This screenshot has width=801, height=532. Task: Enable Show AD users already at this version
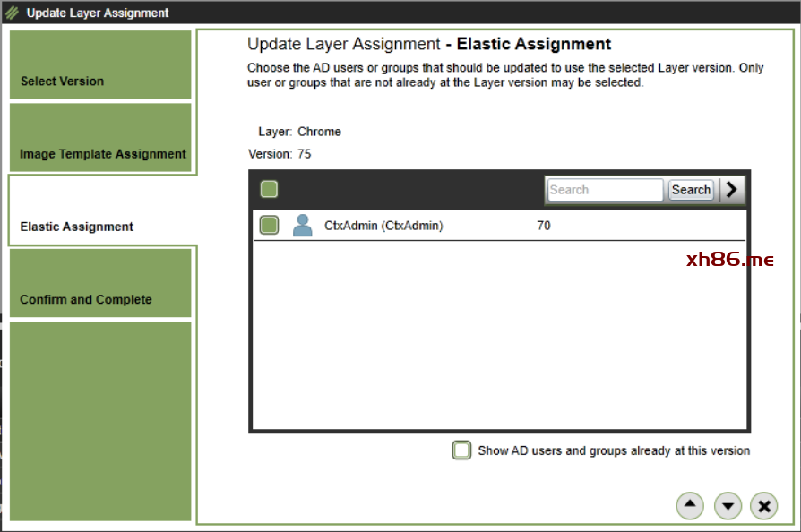(x=461, y=450)
